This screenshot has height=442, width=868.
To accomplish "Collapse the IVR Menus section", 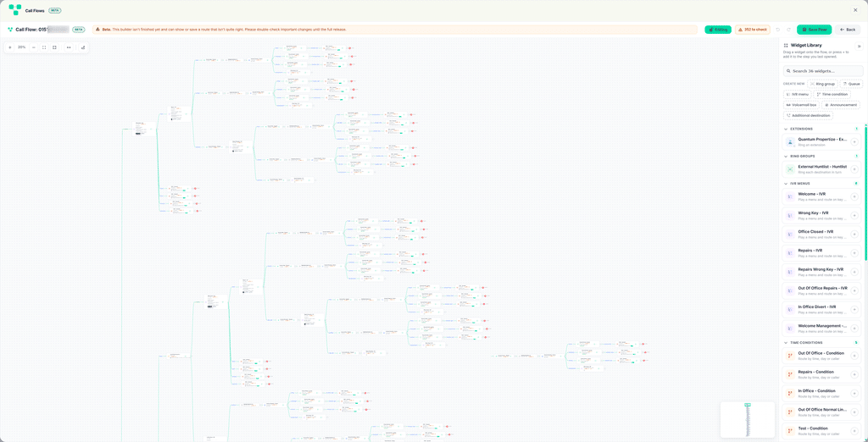I will point(786,183).
